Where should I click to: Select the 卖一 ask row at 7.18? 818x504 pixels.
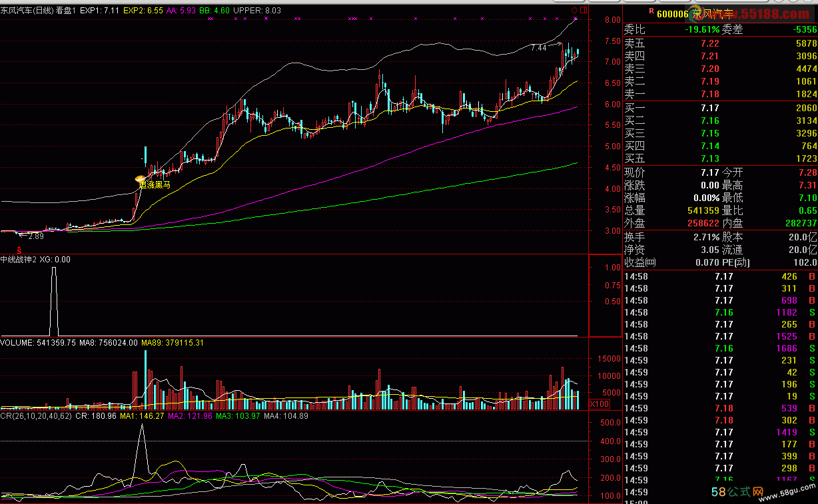point(720,94)
